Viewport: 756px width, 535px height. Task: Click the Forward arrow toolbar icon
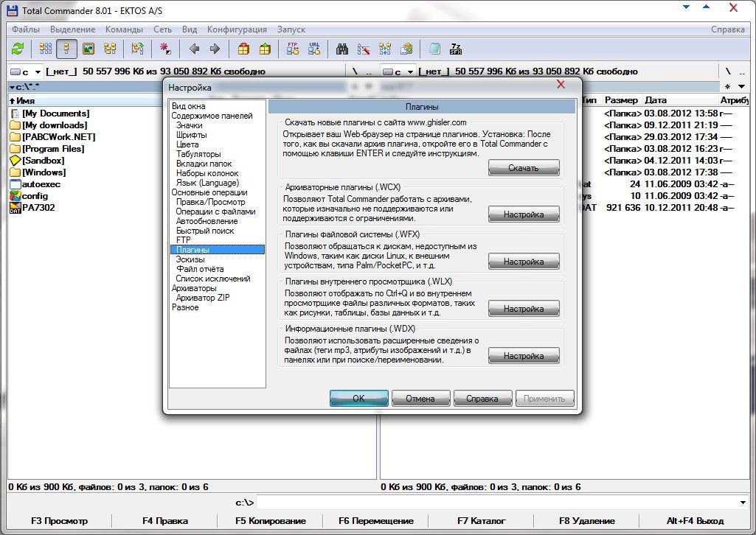point(215,49)
